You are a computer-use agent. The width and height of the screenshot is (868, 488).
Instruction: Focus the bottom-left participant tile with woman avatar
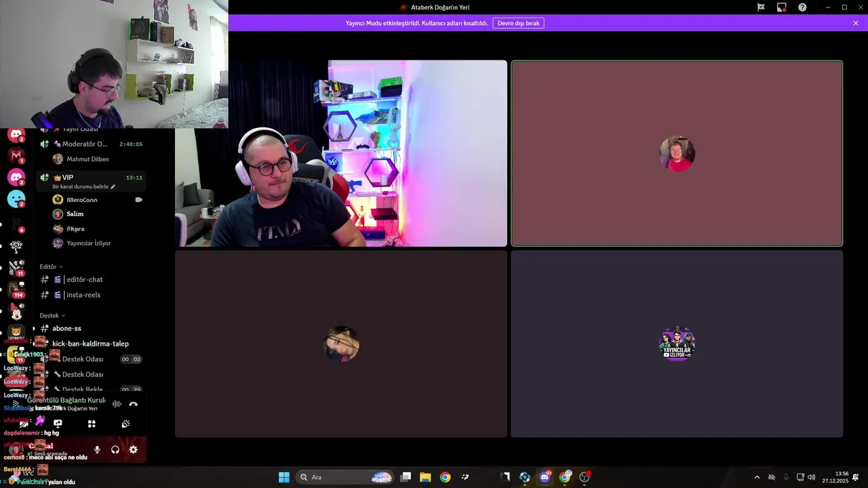(x=341, y=344)
